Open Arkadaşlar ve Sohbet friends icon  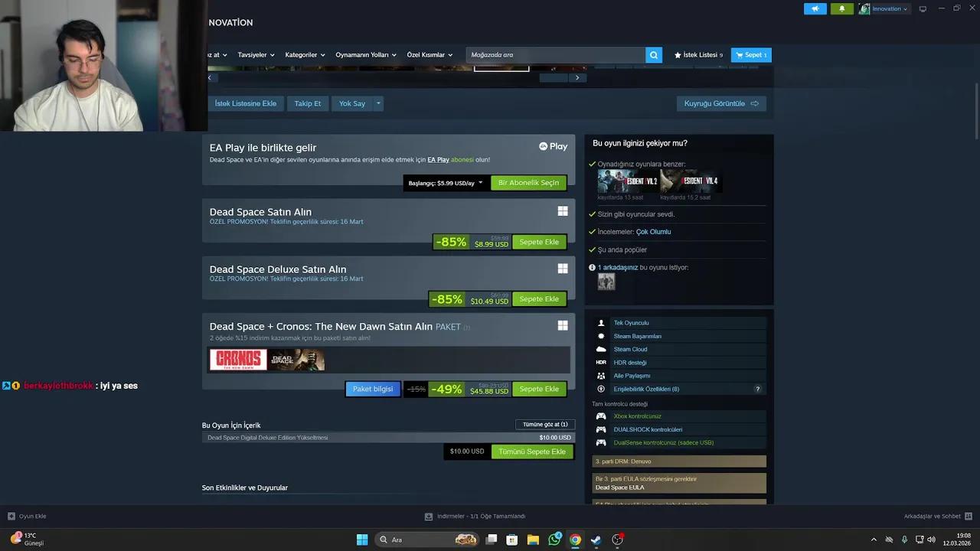[969, 516]
